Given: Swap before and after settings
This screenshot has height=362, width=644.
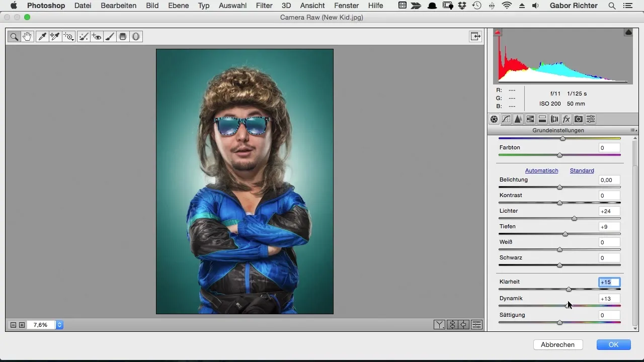Looking at the screenshot, I should (x=452, y=324).
